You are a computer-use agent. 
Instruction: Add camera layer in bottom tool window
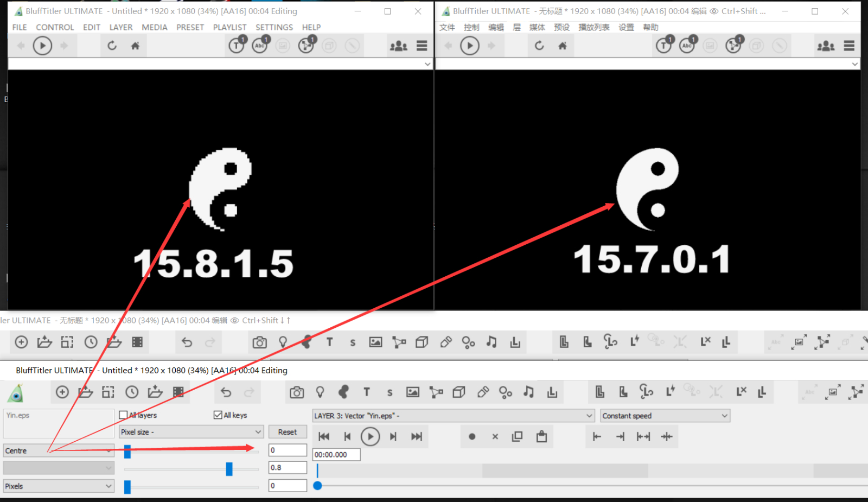click(x=297, y=392)
